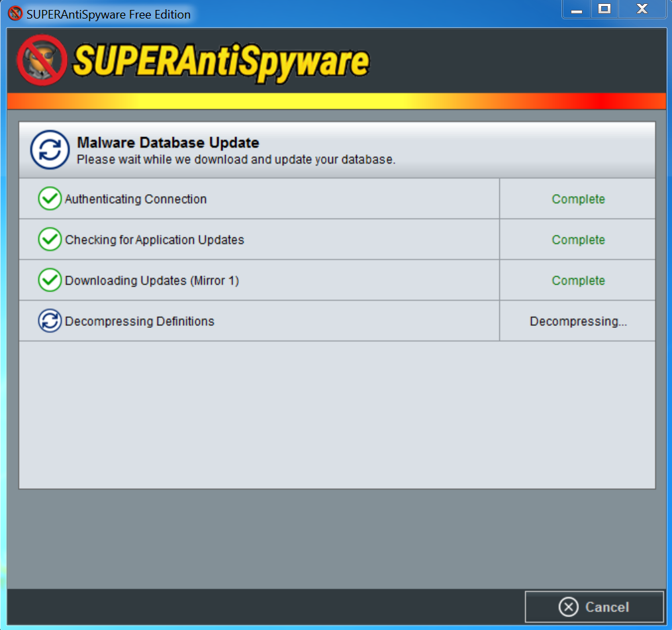Click the checkmark beside Downloading Updates (Mirror 1)
Screen dimensions: 672x630
(x=50, y=280)
